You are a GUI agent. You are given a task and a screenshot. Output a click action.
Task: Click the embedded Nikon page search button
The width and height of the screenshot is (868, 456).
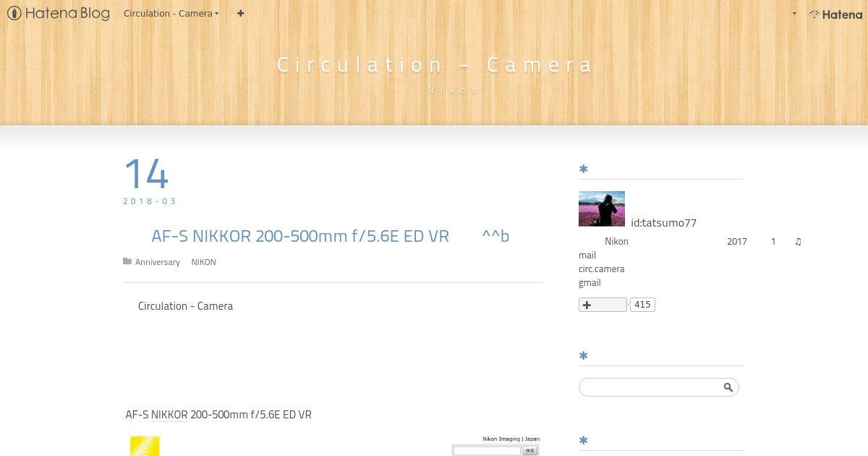point(530,451)
